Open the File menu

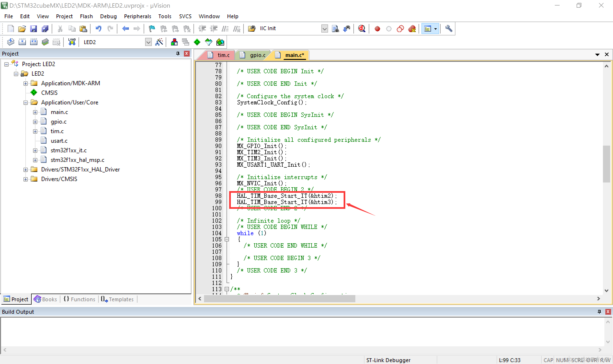pyautogui.click(x=9, y=16)
